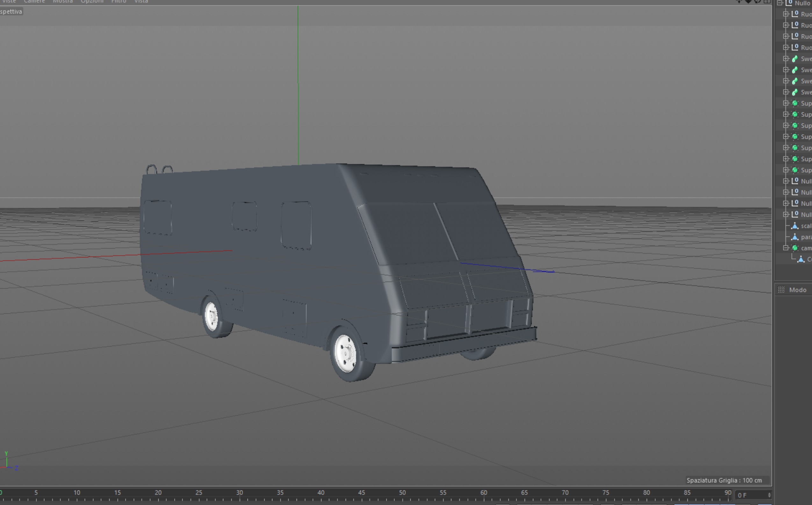
Task: Open the Filtro viewport menu
Action: click(119, 2)
